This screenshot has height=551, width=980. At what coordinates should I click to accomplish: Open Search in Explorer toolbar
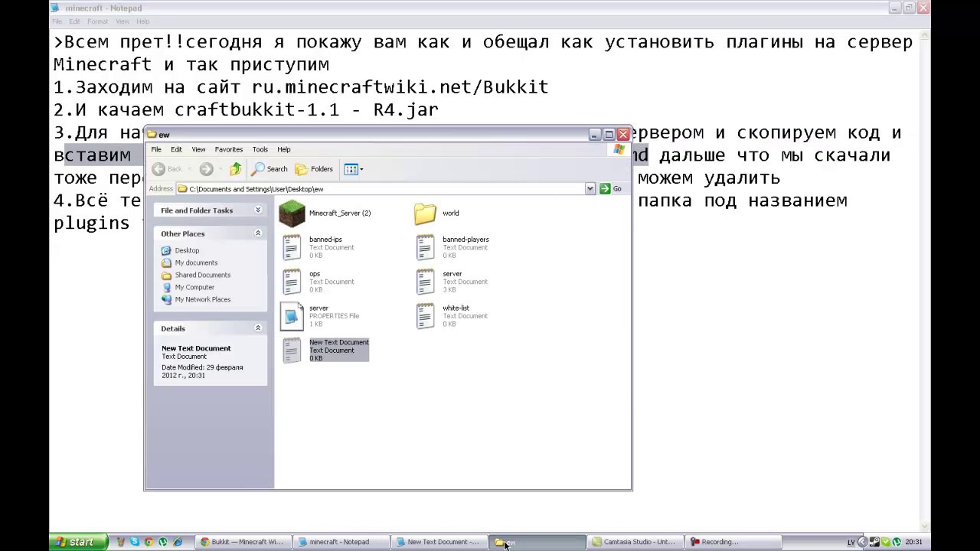[x=270, y=169]
